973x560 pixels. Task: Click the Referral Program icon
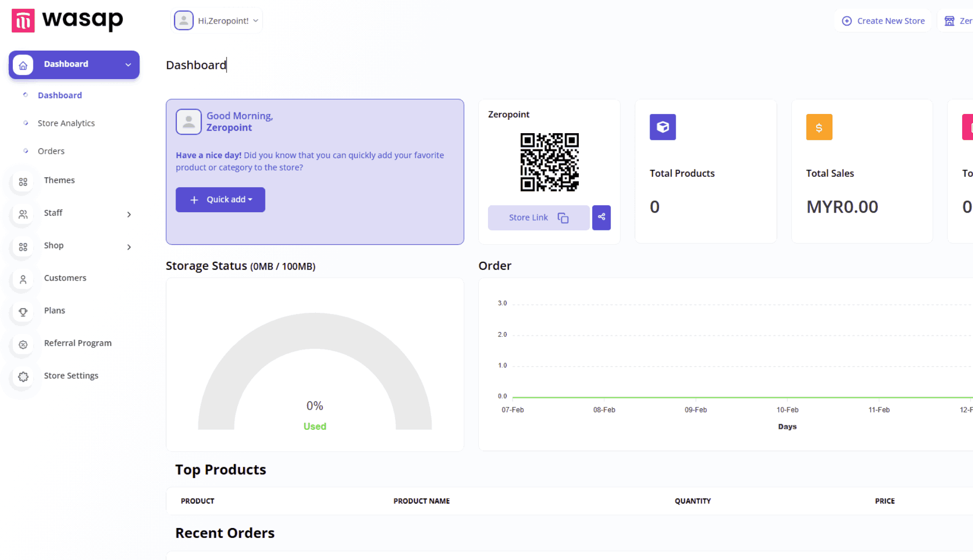[23, 344]
